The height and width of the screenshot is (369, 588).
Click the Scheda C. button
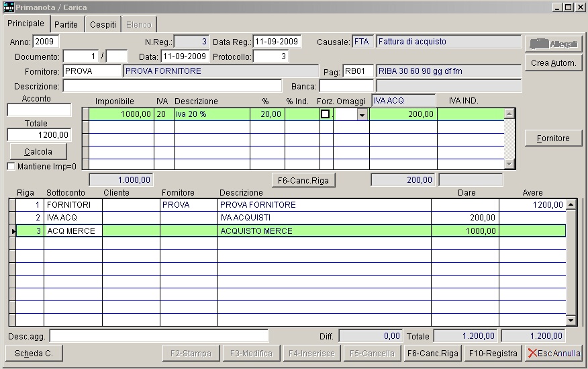pyautogui.click(x=34, y=354)
